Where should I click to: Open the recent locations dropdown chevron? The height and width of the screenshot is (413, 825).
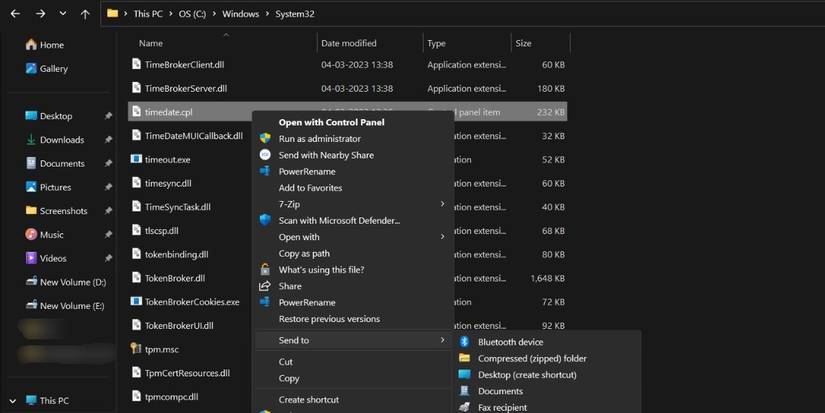click(62, 14)
